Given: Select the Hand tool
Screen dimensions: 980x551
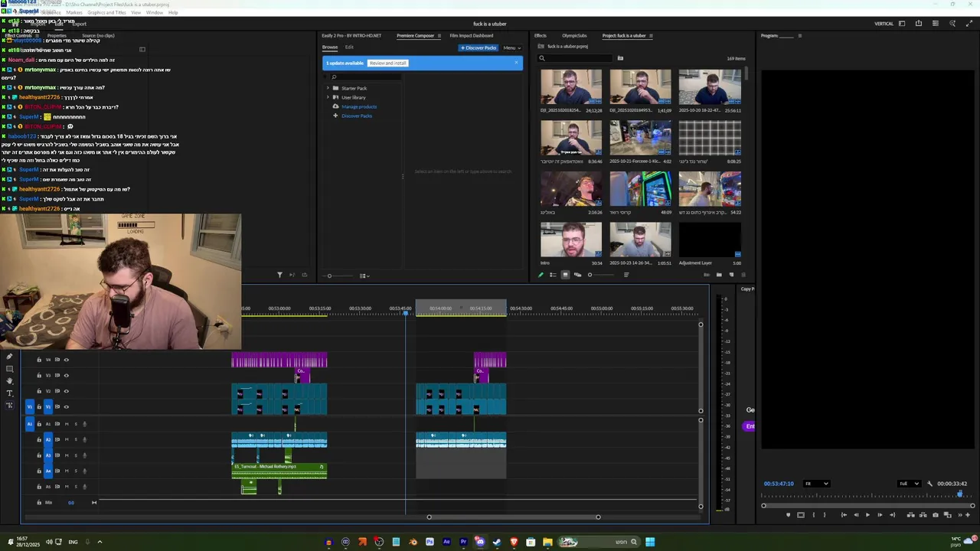Looking at the screenshot, I should tap(9, 381).
